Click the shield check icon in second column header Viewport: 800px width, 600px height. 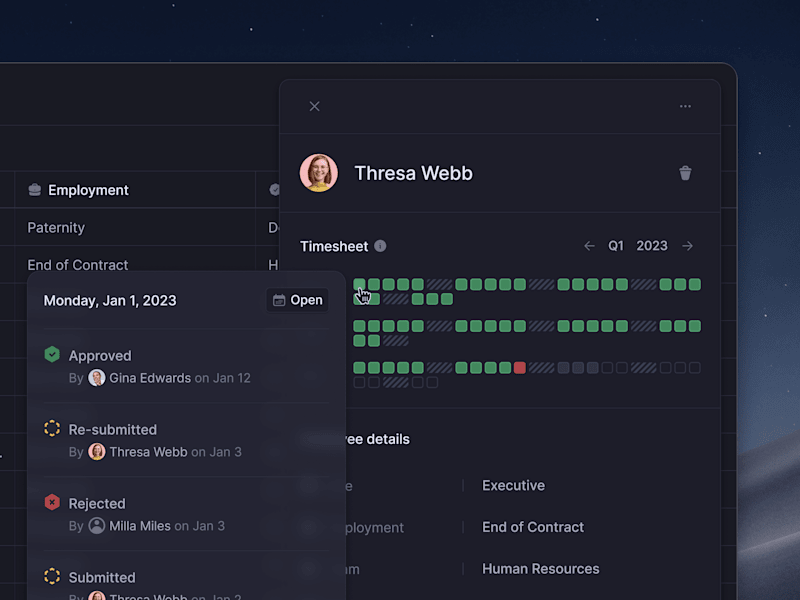pyautogui.click(x=274, y=190)
